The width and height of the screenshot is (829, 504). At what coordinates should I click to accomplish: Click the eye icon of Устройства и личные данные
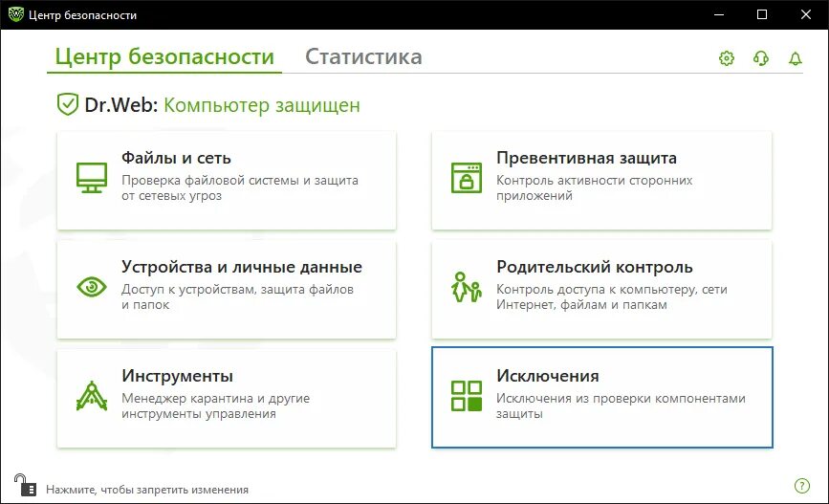pyautogui.click(x=92, y=287)
